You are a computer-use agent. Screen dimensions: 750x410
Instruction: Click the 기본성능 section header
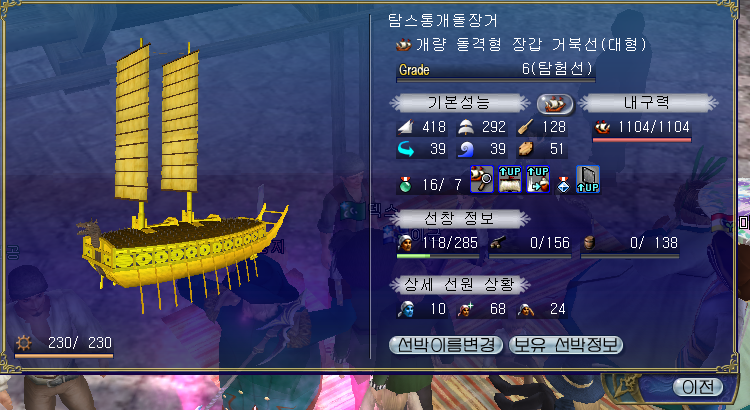459,103
